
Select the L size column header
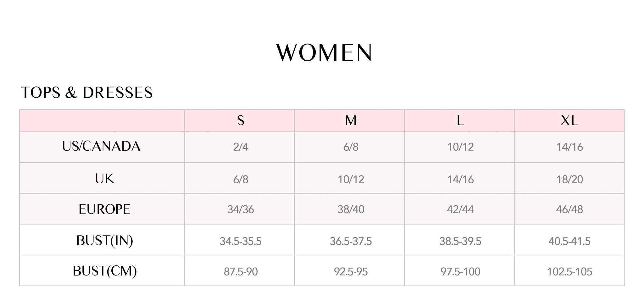coord(460,120)
